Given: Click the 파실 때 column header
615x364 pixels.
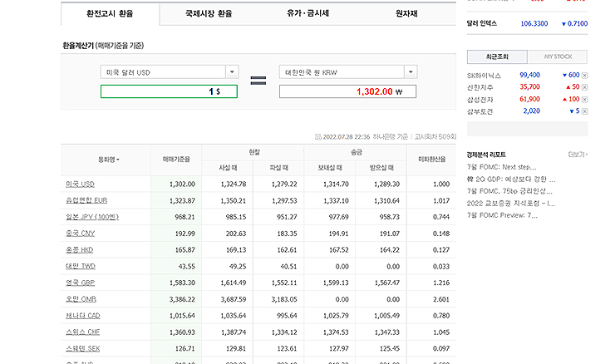Looking at the screenshot, I should pos(279,168).
